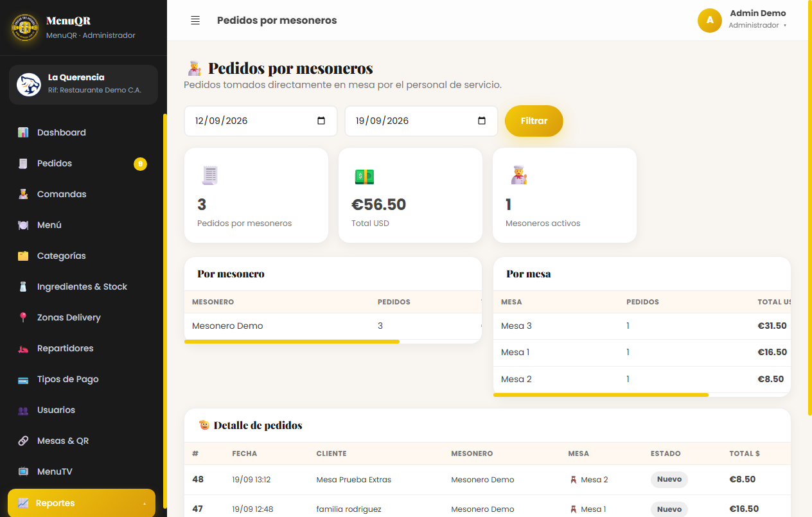
Task: Open Ingredientes & Stock page
Action: 82,286
